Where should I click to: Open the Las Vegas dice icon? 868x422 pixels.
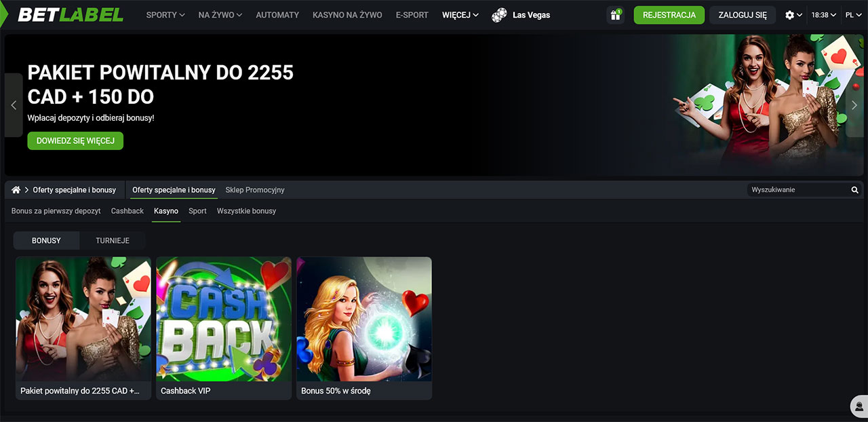[500, 15]
